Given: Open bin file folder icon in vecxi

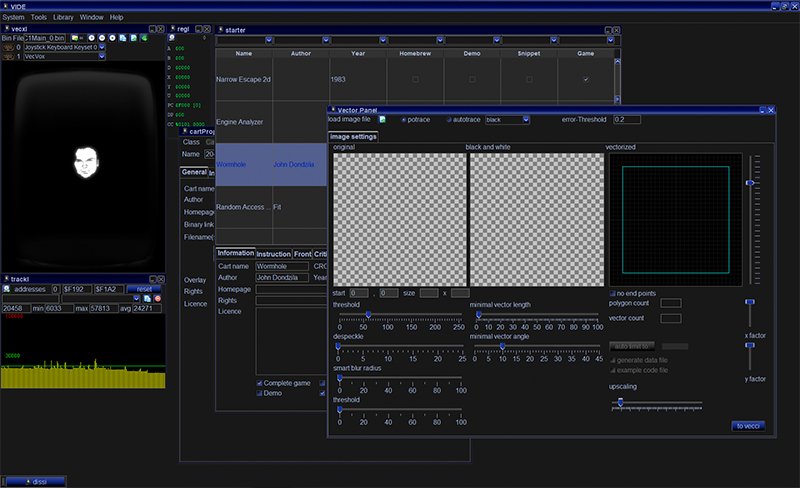Looking at the screenshot, I should coord(75,38).
